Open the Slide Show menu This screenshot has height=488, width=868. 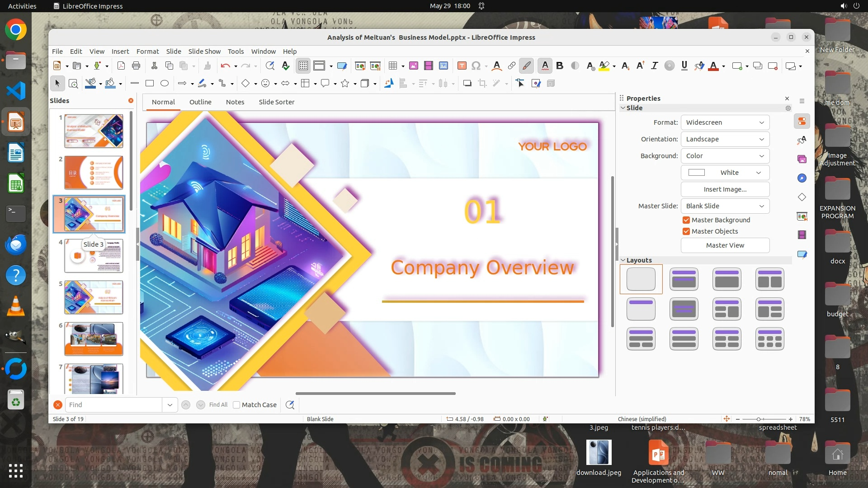click(204, 52)
